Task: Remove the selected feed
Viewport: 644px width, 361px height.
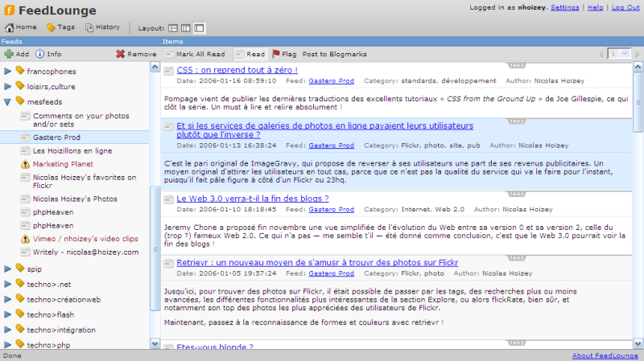Action: 136,54
